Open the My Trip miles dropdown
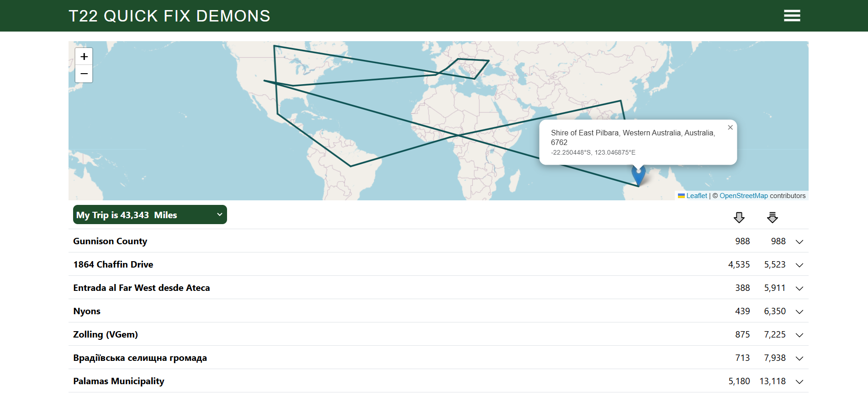This screenshot has height=397, width=868. click(x=150, y=215)
